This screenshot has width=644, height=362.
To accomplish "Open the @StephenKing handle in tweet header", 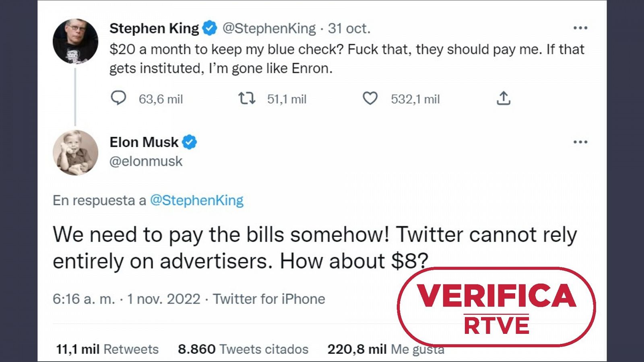I will point(269,28).
